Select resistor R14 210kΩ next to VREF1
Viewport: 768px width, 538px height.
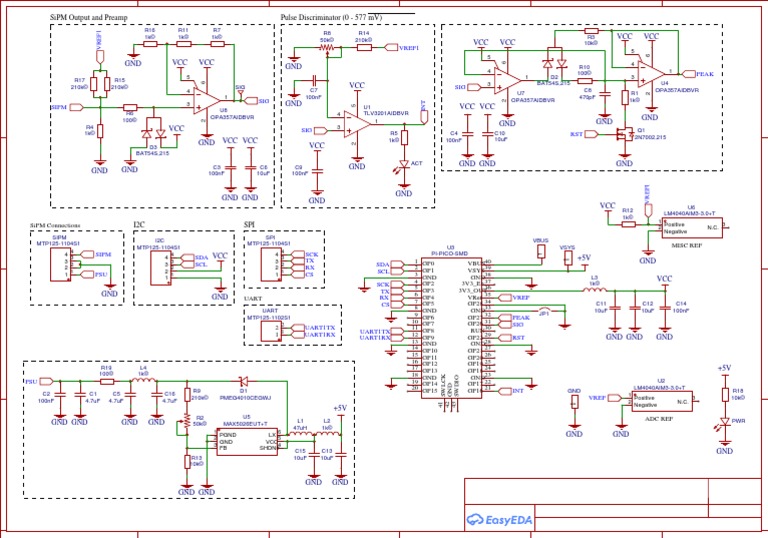pos(364,48)
